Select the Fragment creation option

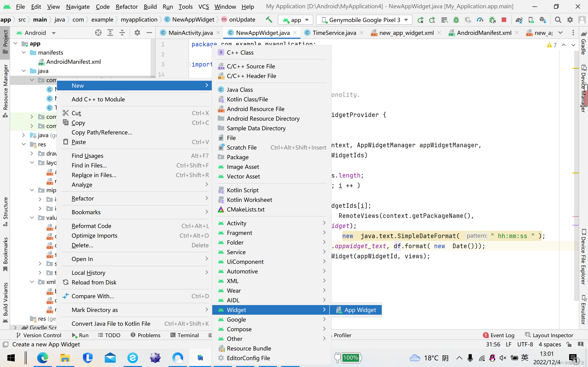tap(240, 233)
